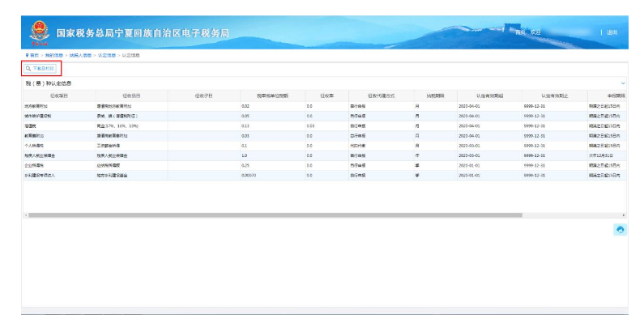Click 退出 to log out
Viewport: 644px width, 327px height.
[x=612, y=32]
